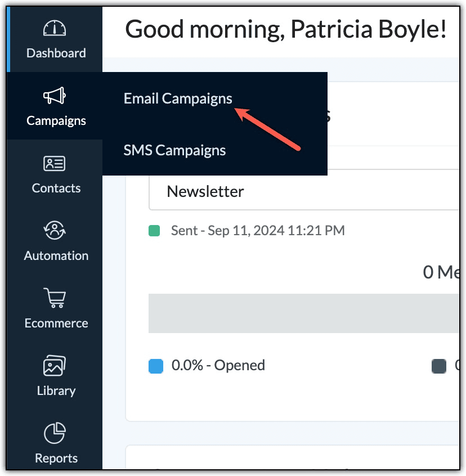Go to the Reports section
The image size is (466, 476).
tap(56, 458)
